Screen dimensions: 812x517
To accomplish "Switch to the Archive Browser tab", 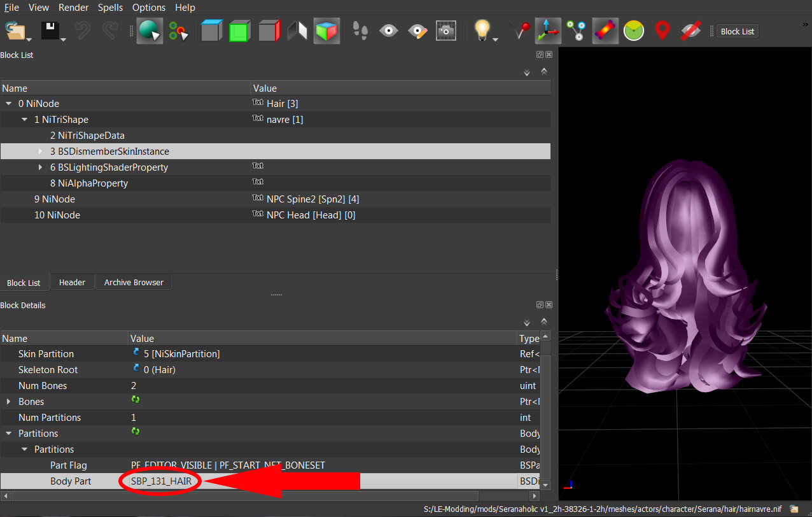I will pos(134,282).
